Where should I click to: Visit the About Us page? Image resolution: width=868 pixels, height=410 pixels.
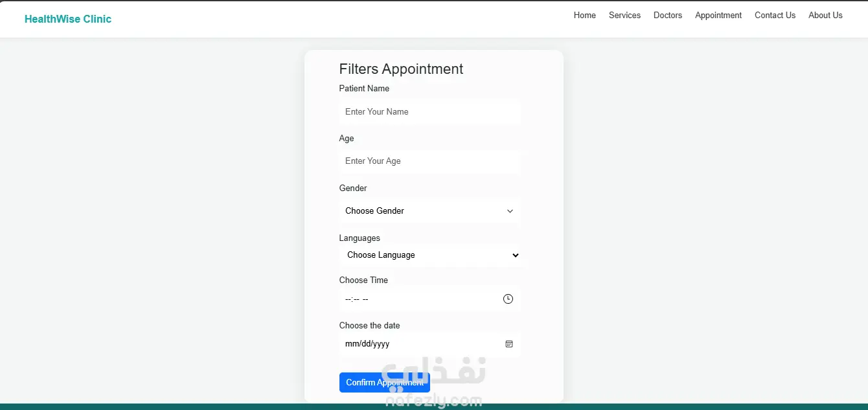click(825, 15)
